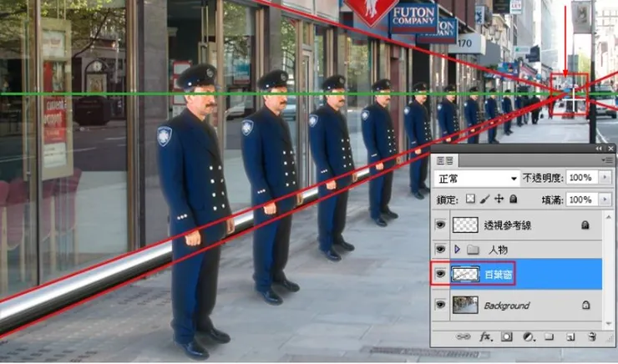Open the layers panel options menu
This screenshot has width=618, height=364.
[x=608, y=160]
